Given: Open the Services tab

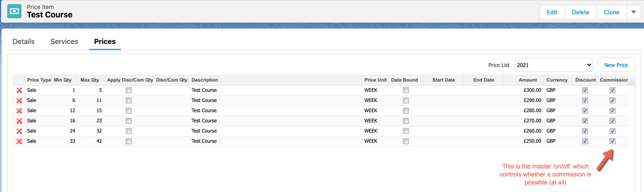Looking at the screenshot, I should (x=64, y=42).
